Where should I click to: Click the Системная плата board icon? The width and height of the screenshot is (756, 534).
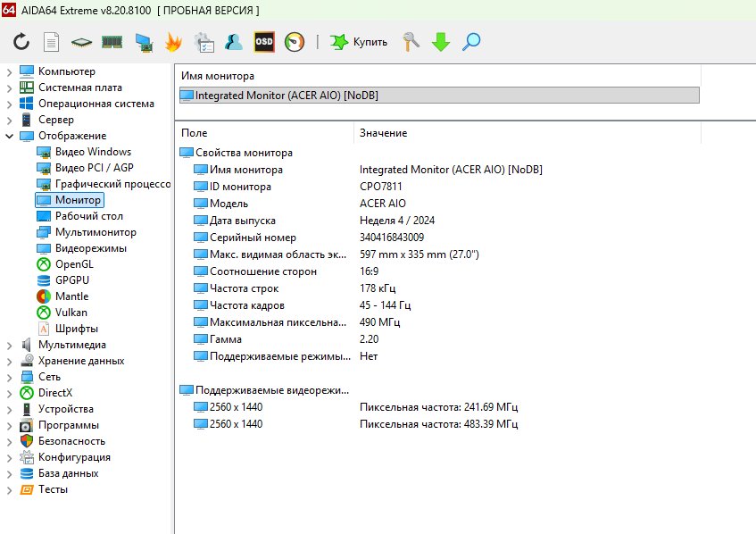pos(27,88)
